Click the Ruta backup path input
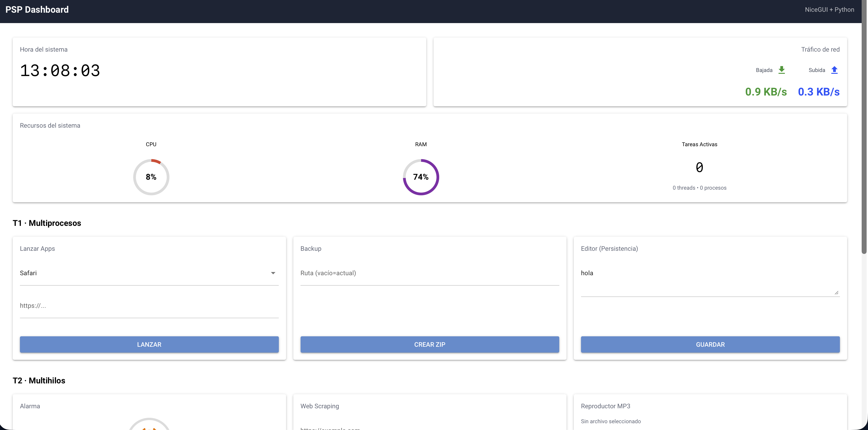 [x=429, y=273]
